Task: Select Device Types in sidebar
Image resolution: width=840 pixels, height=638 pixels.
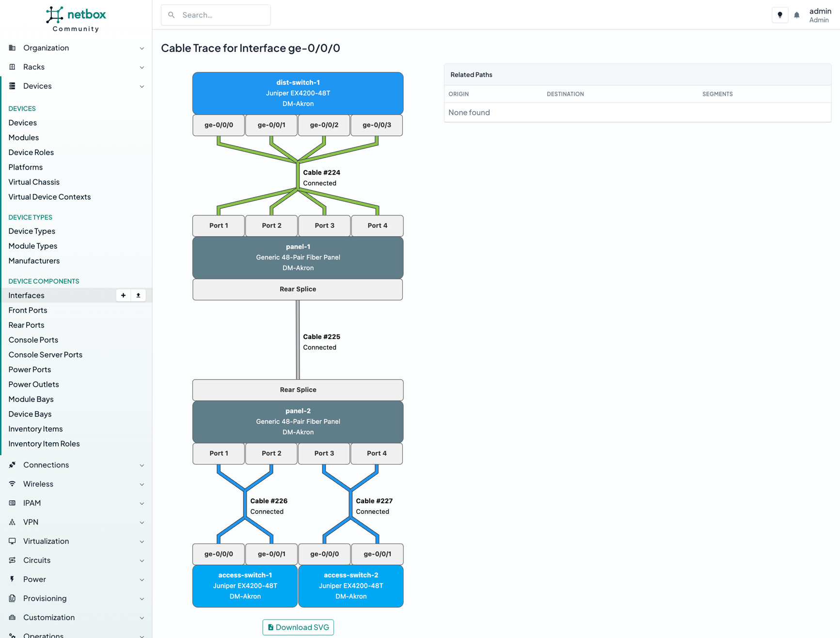Action: (x=32, y=231)
